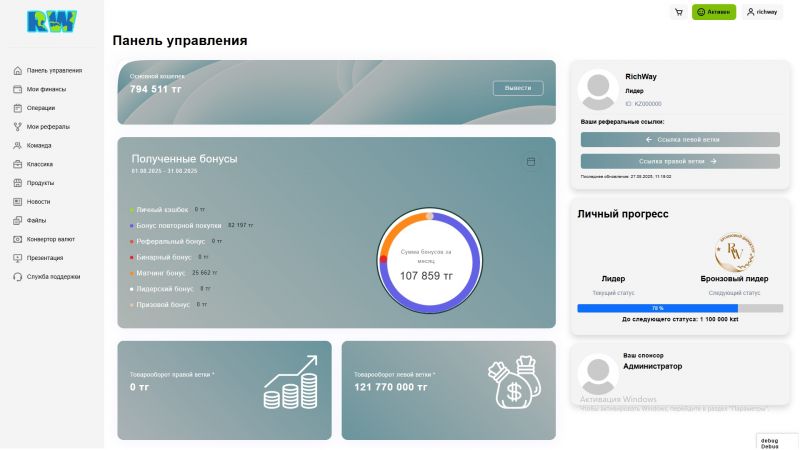Click the sponsor Administrator avatar
Screen dimensions: 800x450
597,374
